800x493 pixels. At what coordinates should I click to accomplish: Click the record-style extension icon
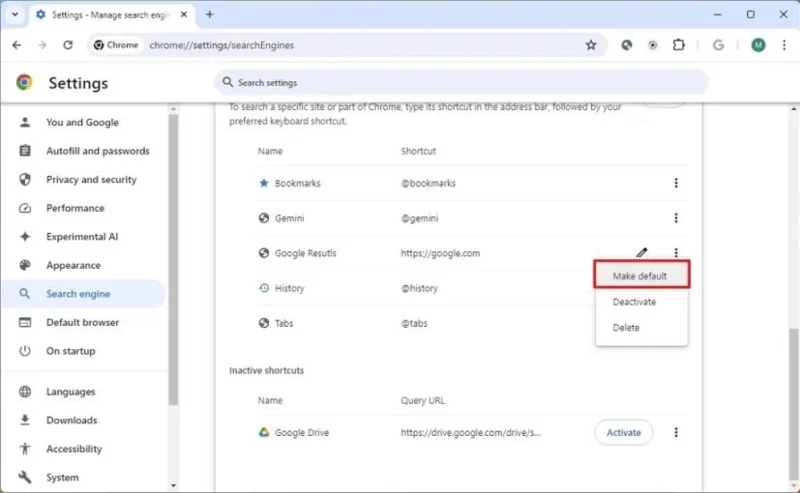(653, 45)
